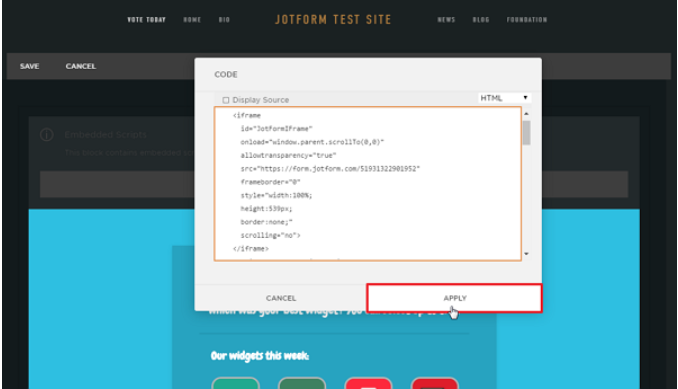
Task: Click the info icon beside Embedded Scripts
Action: 47,135
